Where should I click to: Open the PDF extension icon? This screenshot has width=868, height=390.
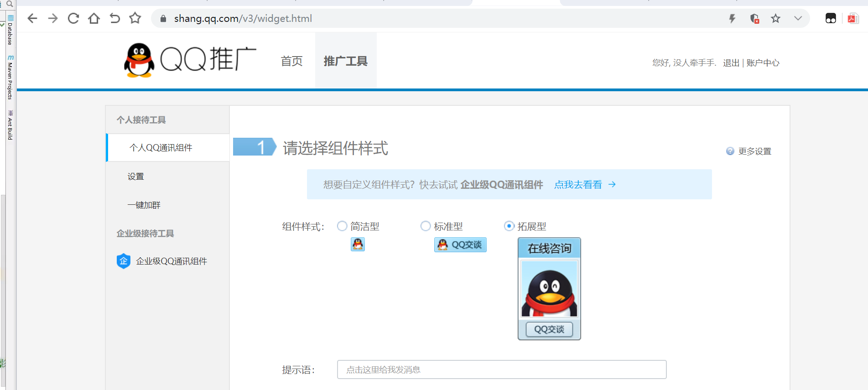pos(852,18)
